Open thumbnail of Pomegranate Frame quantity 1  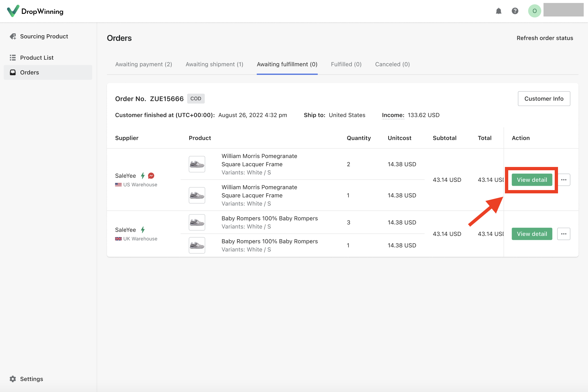[197, 195]
